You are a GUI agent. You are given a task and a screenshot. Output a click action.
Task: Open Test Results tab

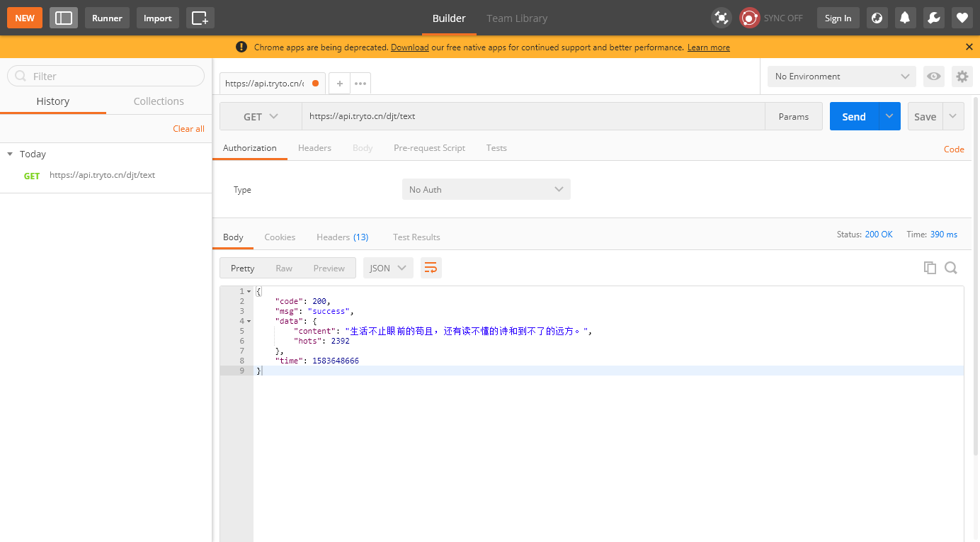416,237
